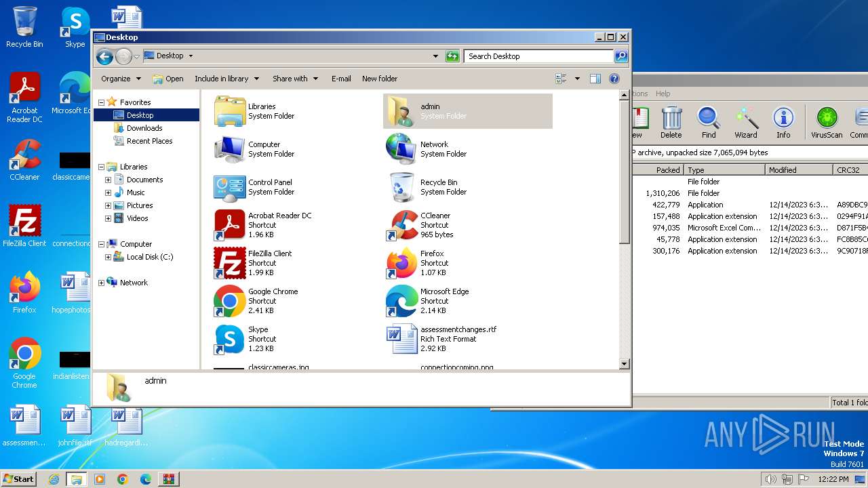Screen dimensions: 868x488
Task: Click Microsoft Excel Com... row in WinRAR
Action: [x=750, y=228]
